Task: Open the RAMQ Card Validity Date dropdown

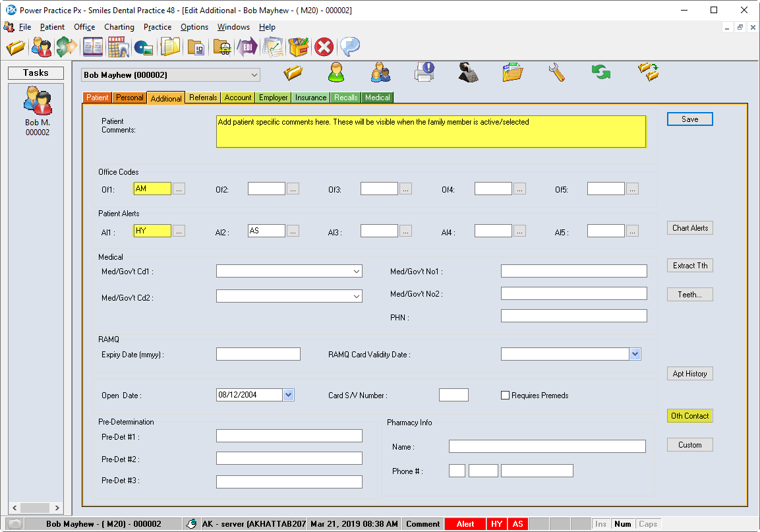Action: click(x=635, y=355)
